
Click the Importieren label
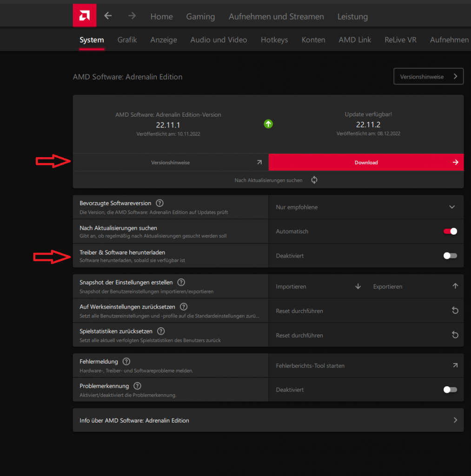291,286
